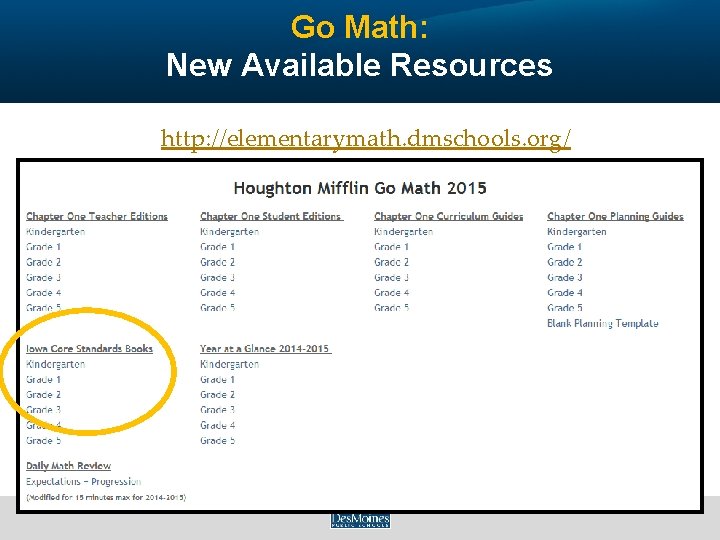The height and width of the screenshot is (540, 720).
Task: Open the Blank Planning Template link
Action: (603, 323)
